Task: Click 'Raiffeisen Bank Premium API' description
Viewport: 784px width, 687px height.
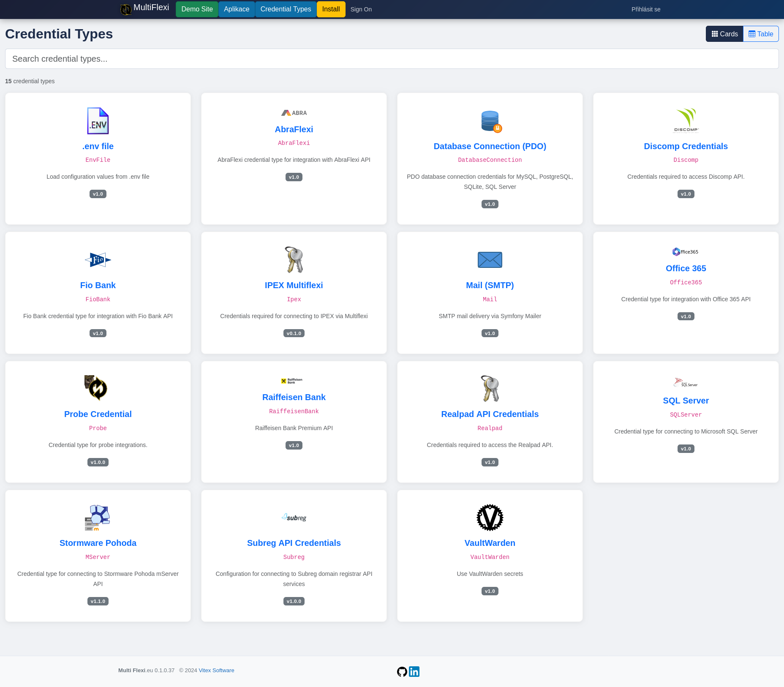Action: coord(294,428)
